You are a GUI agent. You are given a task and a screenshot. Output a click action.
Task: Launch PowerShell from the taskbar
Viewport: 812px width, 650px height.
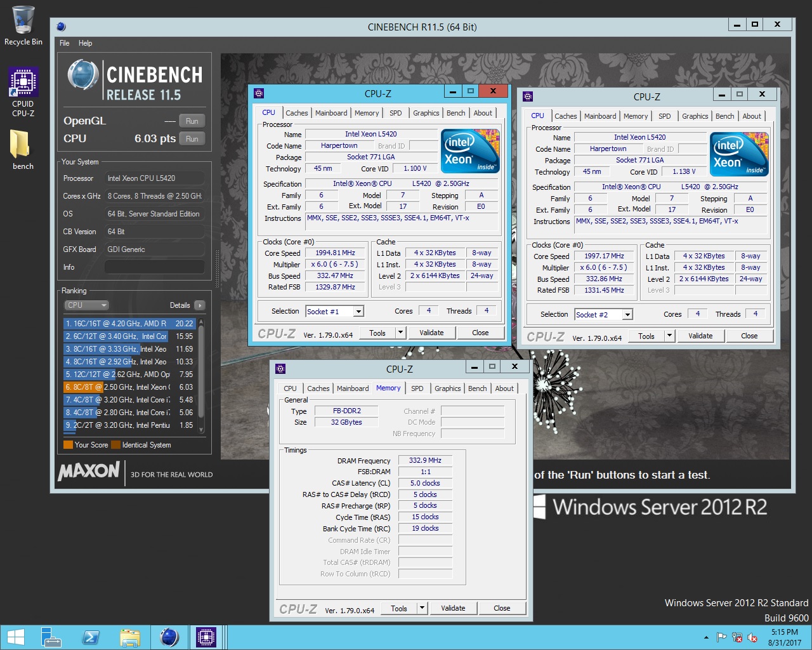90,637
